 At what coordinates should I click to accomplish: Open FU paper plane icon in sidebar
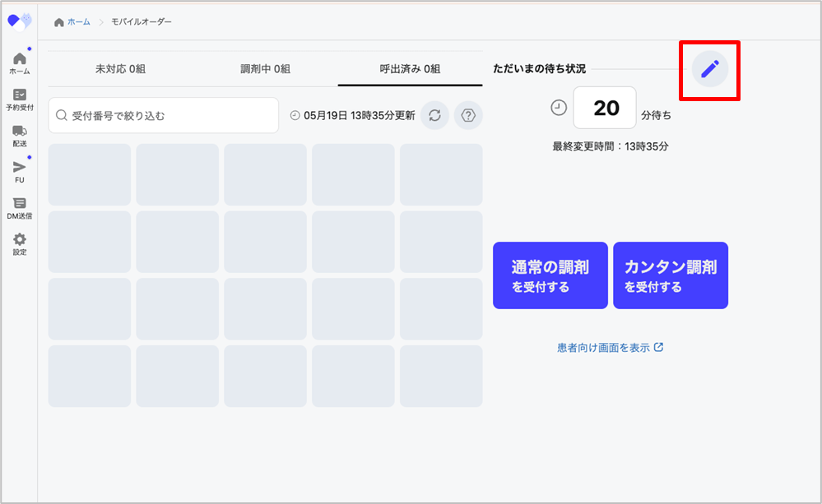(x=20, y=172)
